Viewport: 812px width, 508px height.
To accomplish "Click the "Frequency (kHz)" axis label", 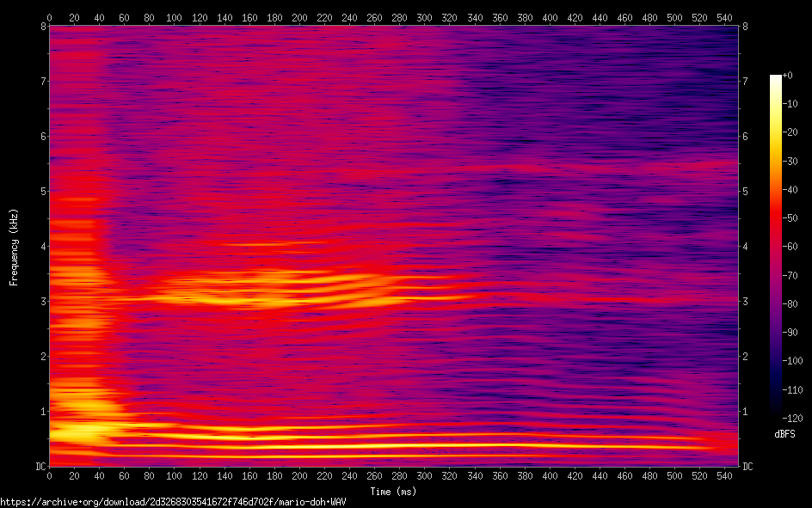I will pos(14,247).
